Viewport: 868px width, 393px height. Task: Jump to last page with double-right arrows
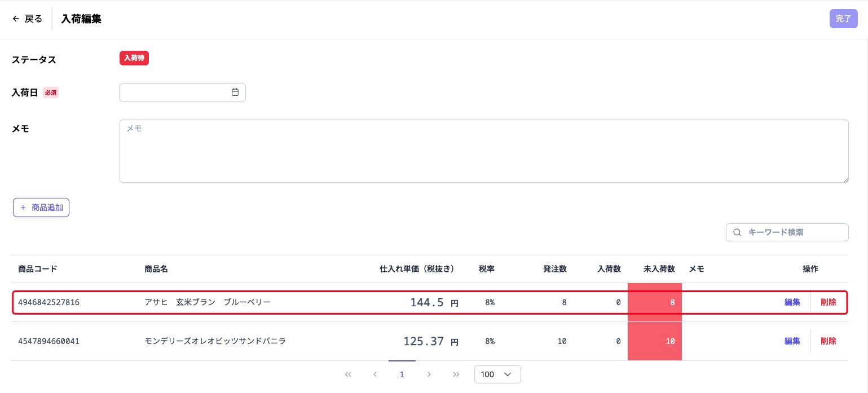tap(456, 374)
